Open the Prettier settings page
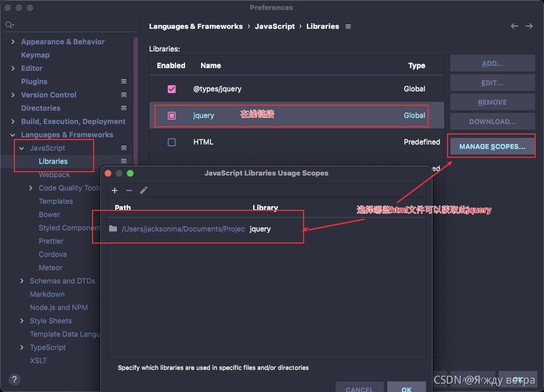This screenshot has height=392, width=544. [x=51, y=241]
